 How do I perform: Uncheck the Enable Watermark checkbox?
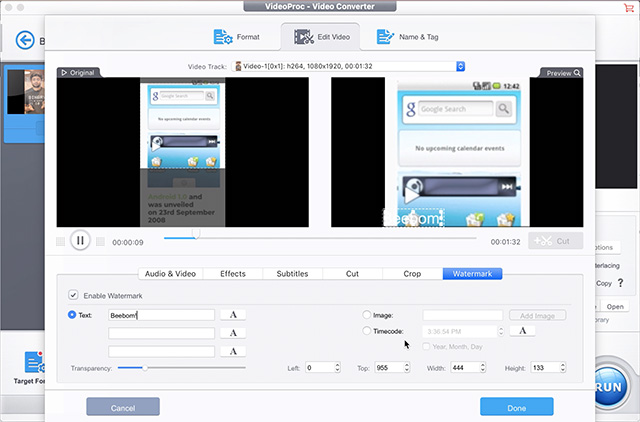click(x=73, y=296)
